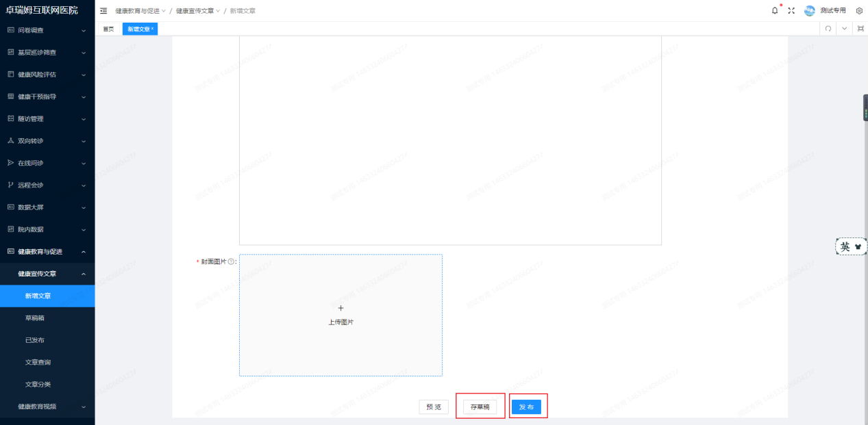The image size is (868, 425).
Task: Click the 预览 button
Action: [x=434, y=407]
